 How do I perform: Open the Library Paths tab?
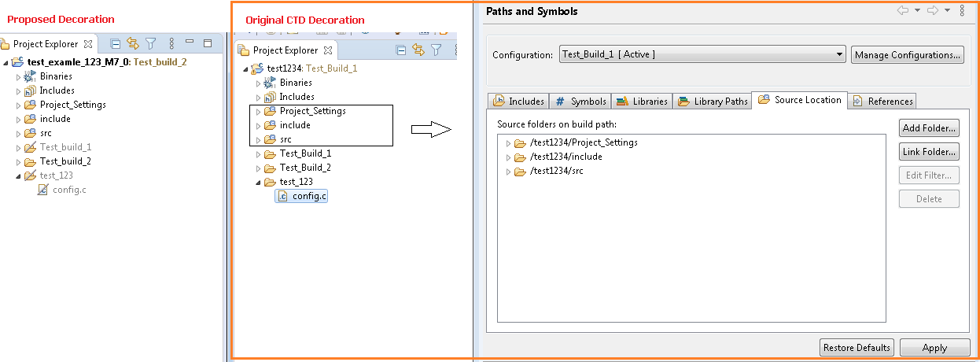pos(713,102)
